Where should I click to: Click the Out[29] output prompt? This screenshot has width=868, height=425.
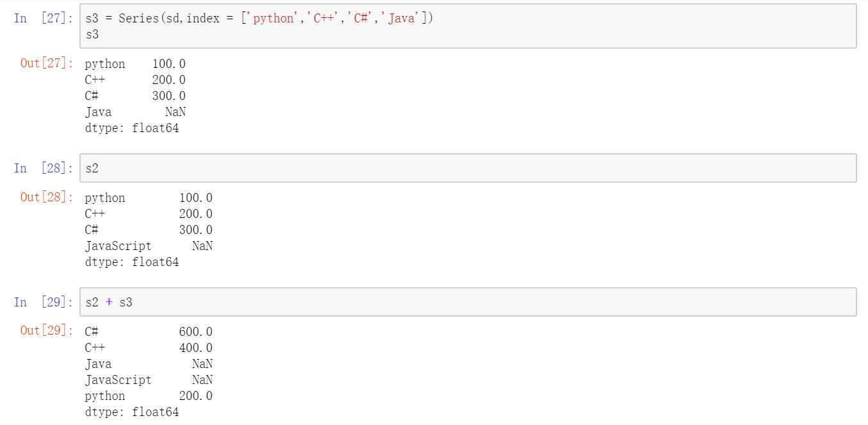[47, 331]
